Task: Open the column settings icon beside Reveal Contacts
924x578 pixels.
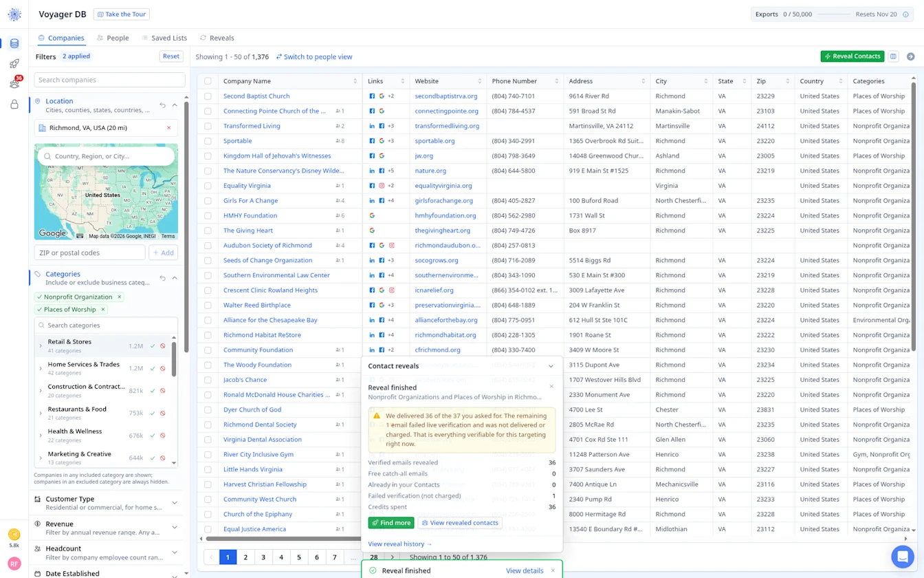Action: tap(893, 56)
